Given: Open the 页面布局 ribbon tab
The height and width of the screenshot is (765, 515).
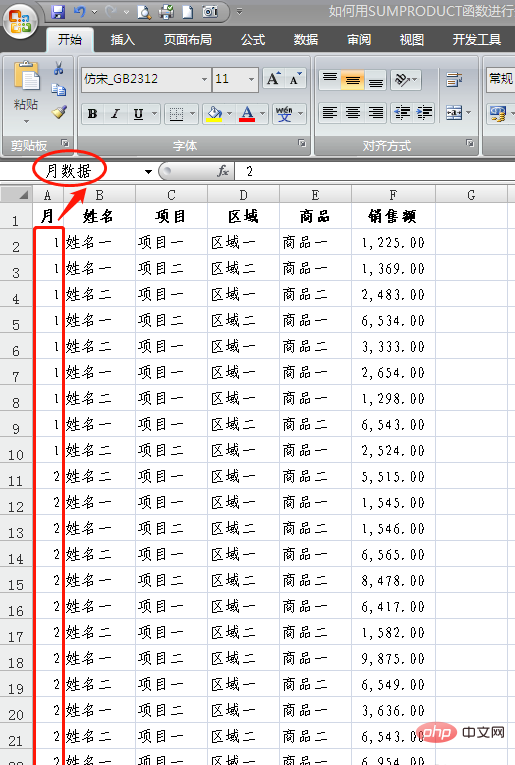Looking at the screenshot, I should [188, 40].
